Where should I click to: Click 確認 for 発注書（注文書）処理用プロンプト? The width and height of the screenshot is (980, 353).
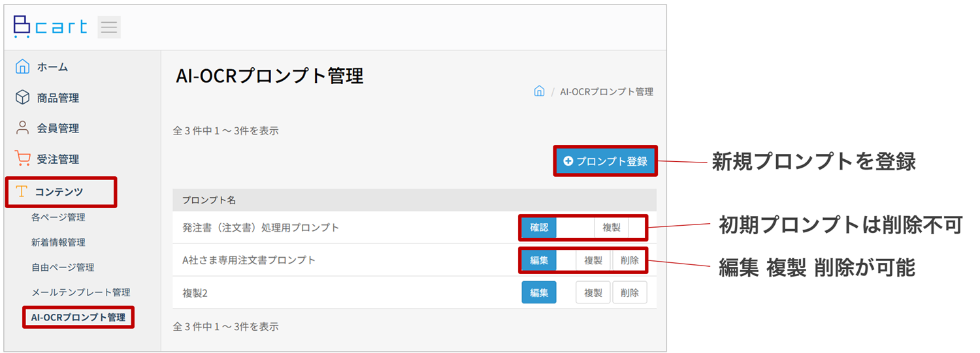539,228
